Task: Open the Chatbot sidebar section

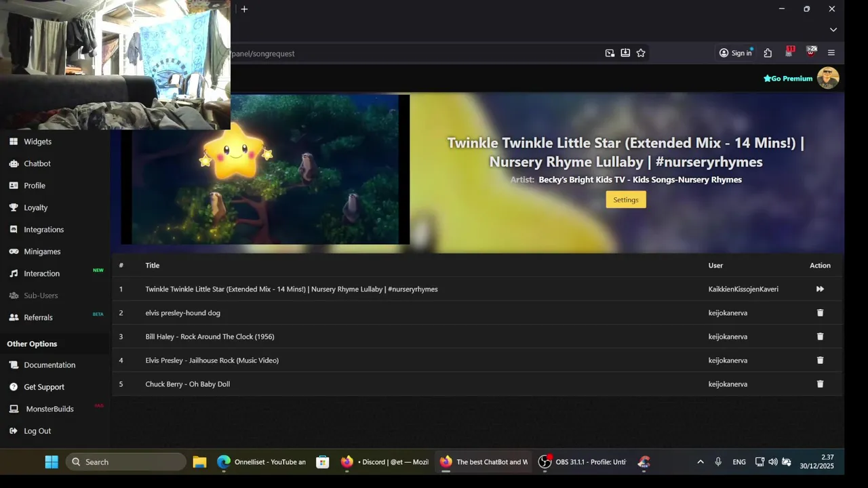Action: coord(37,163)
